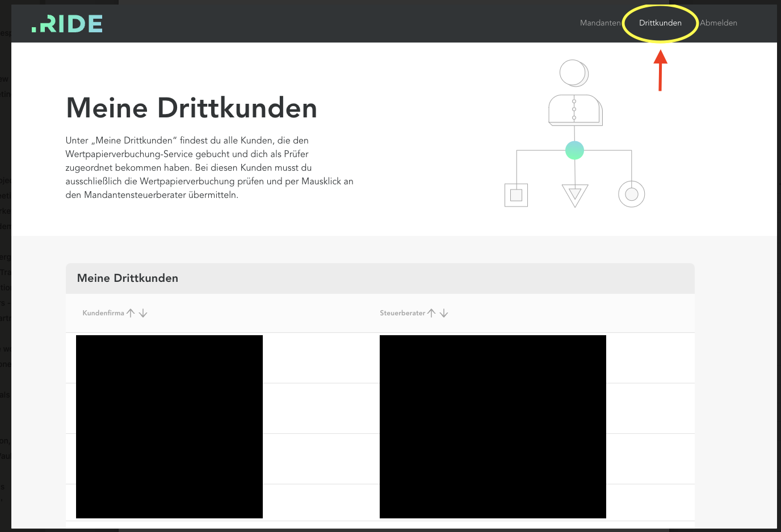Click the redacted block under Kundenfirma
The width and height of the screenshot is (781, 532).
point(169,427)
